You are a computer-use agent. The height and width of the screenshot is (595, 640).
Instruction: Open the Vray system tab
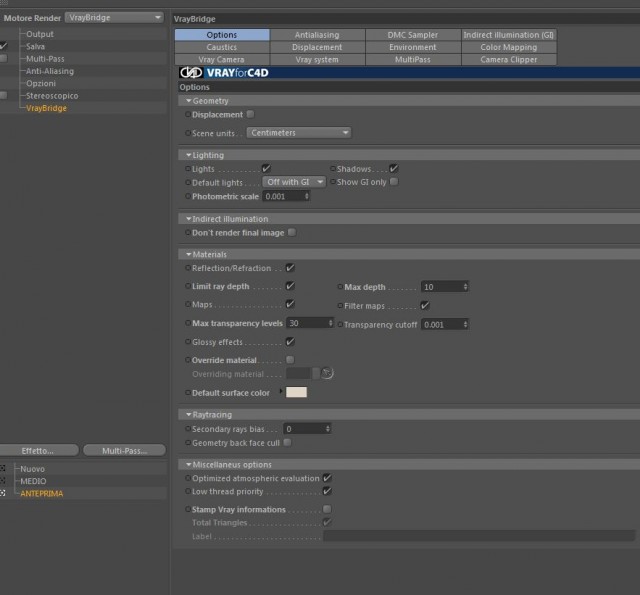(x=317, y=60)
